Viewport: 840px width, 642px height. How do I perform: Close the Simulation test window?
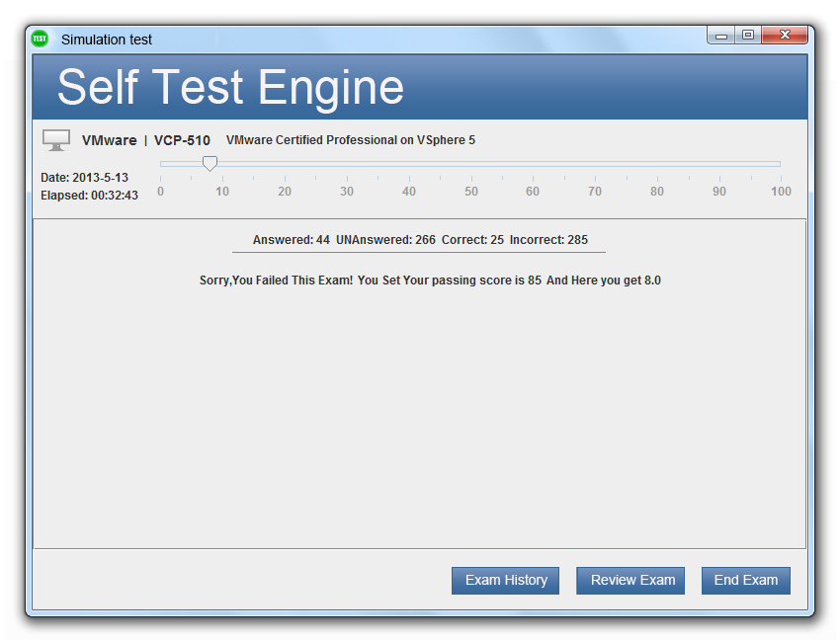[x=785, y=36]
